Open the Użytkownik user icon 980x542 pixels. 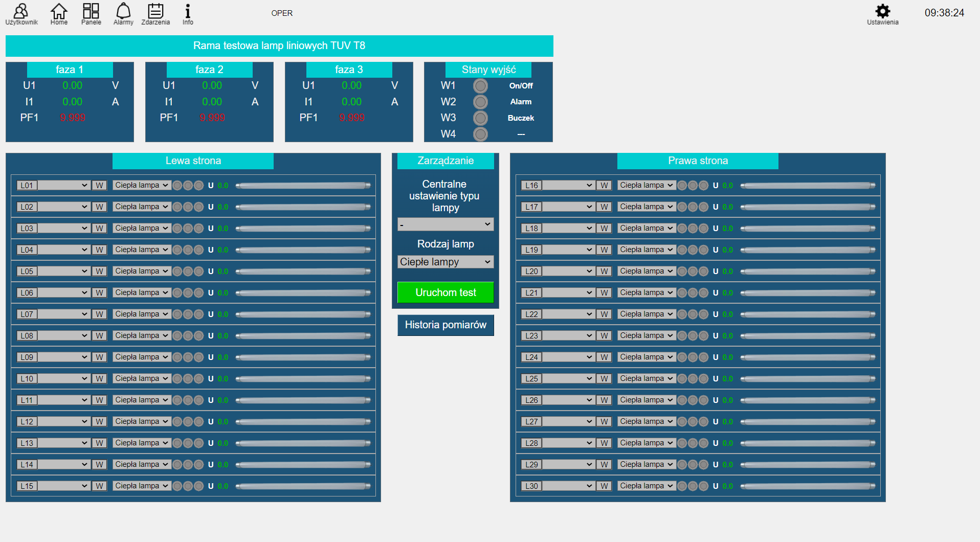point(21,13)
